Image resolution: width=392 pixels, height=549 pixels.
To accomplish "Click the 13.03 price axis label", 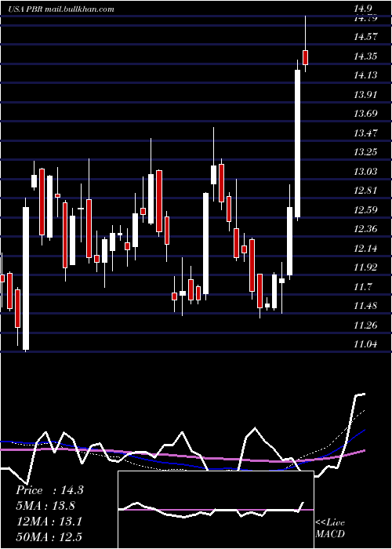I will coord(365,171).
